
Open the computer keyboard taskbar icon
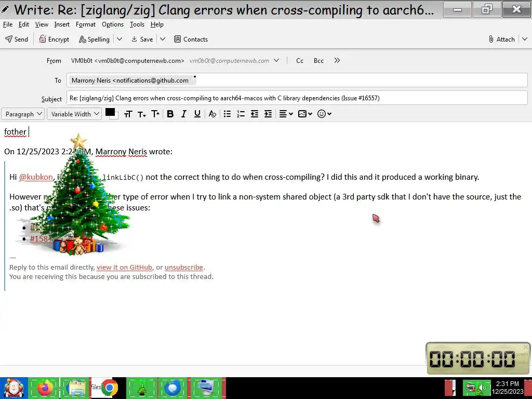coord(206,388)
